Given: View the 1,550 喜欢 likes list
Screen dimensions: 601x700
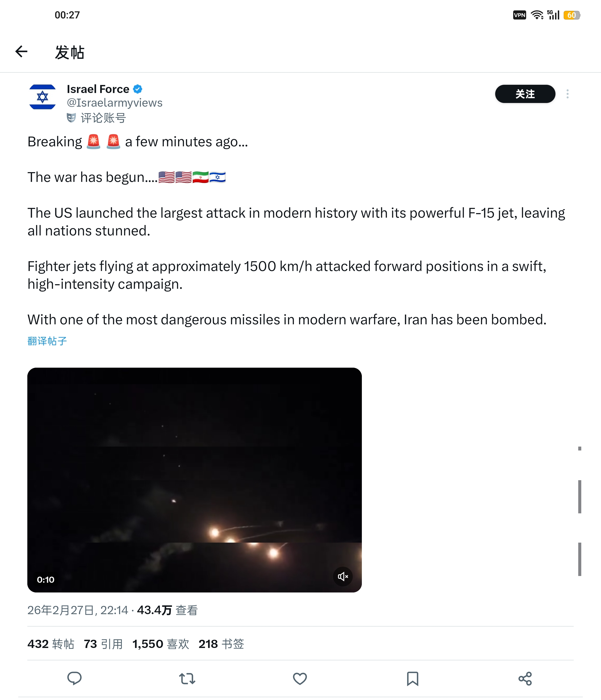Looking at the screenshot, I should [161, 644].
